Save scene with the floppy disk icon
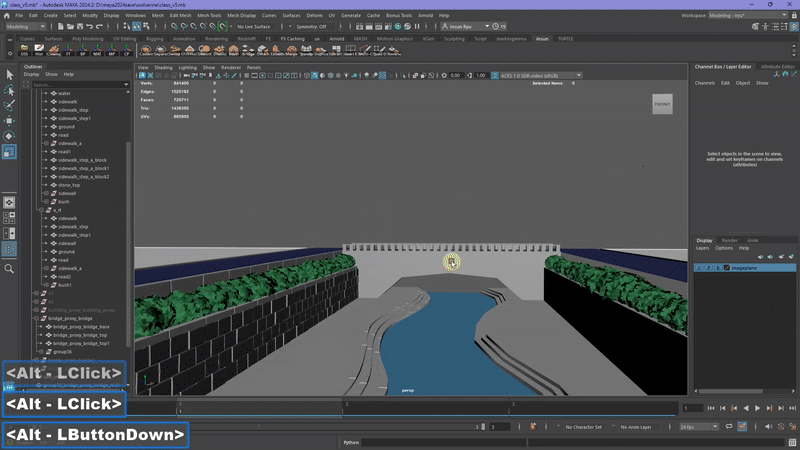This screenshot has height=450, width=800. pyautogui.click(x=80, y=27)
